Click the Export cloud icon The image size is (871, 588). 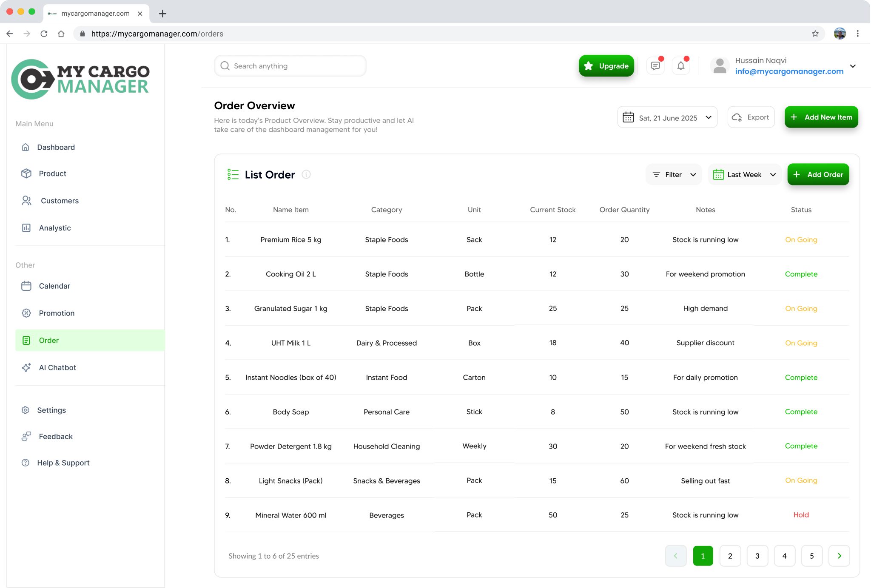pos(737,117)
